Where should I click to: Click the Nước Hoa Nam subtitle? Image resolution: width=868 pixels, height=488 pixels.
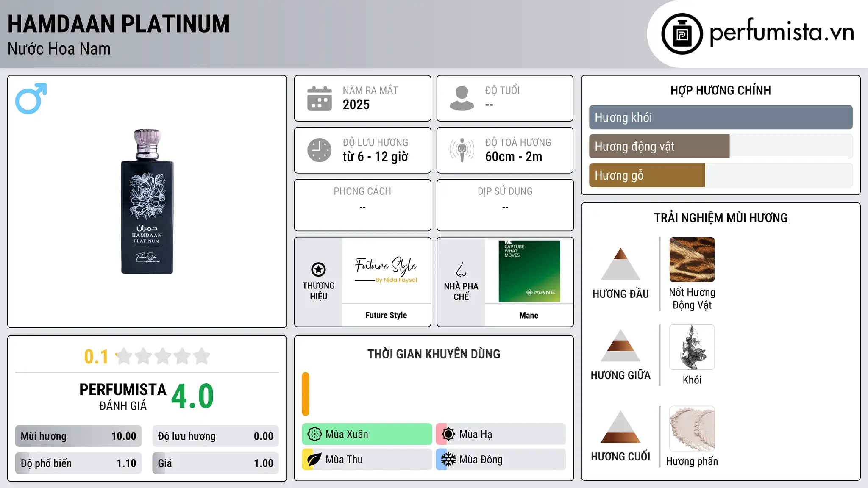tap(59, 49)
